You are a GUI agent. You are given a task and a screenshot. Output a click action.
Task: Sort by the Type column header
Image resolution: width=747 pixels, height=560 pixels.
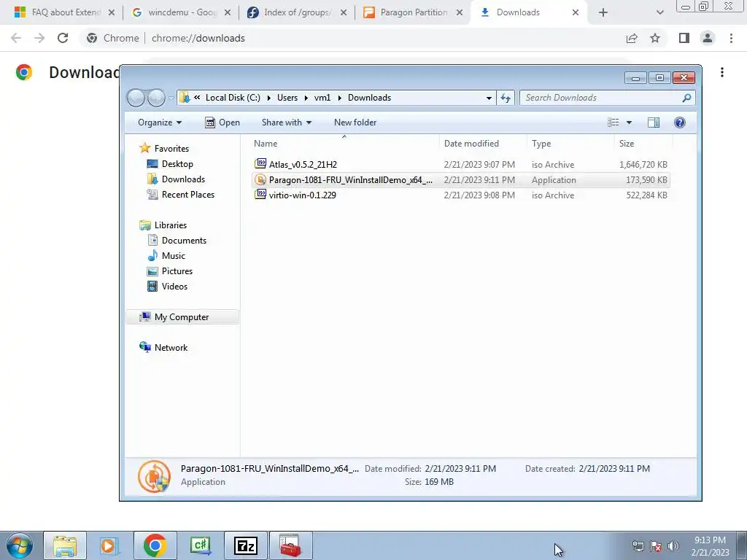[x=570, y=144]
